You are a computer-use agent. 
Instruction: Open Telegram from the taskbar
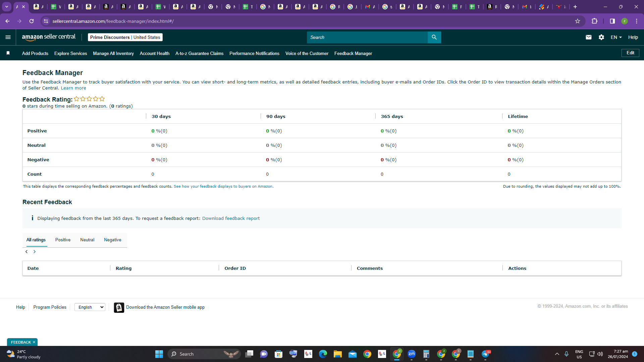[x=485, y=354]
